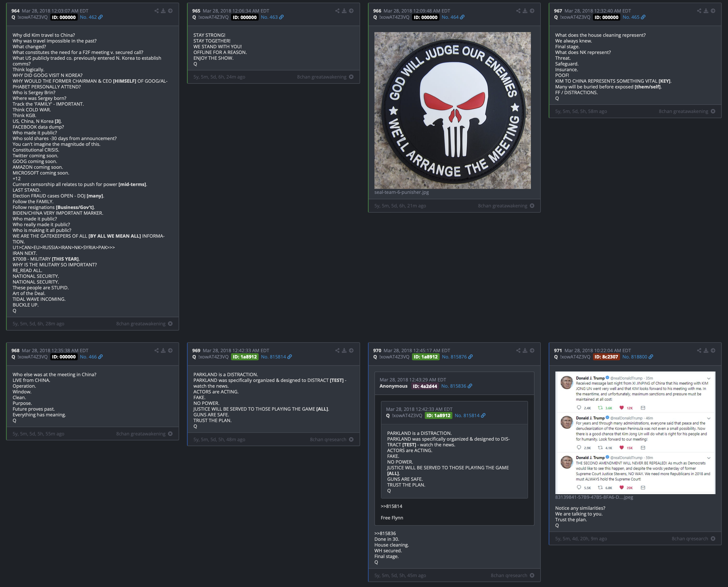Image resolution: width=728 pixels, height=587 pixels.
Task: Share post 971 using its share icon
Action: [x=699, y=350]
